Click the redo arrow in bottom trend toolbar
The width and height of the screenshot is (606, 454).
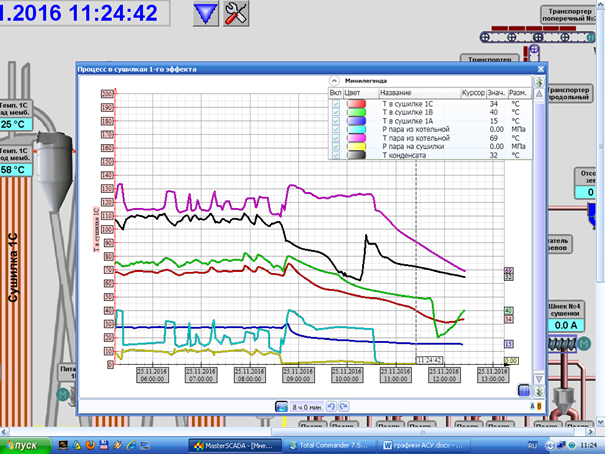pos(344,406)
